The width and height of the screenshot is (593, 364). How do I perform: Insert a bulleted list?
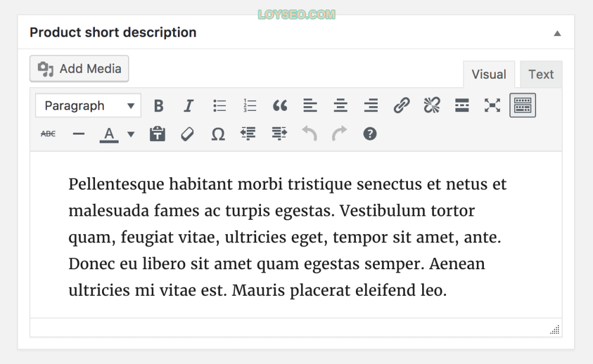pyautogui.click(x=219, y=106)
